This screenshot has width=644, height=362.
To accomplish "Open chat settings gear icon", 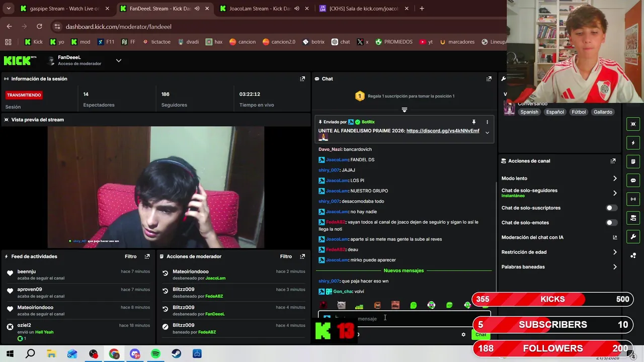I will pyautogui.click(x=463, y=334).
